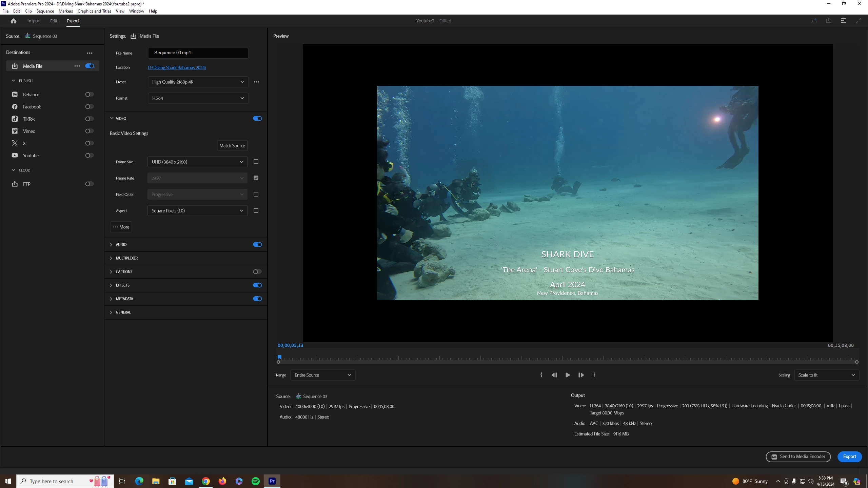The width and height of the screenshot is (868, 488).
Task: Switch to the Edit workspace tab
Action: [x=54, y=21]
